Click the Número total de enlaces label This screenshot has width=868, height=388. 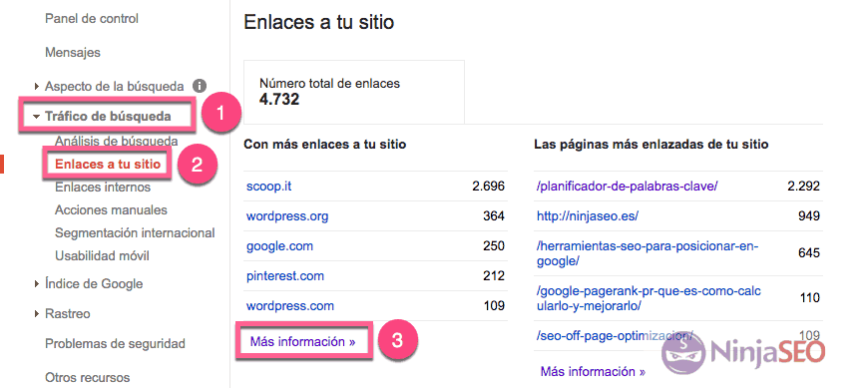tap(329, 84)
